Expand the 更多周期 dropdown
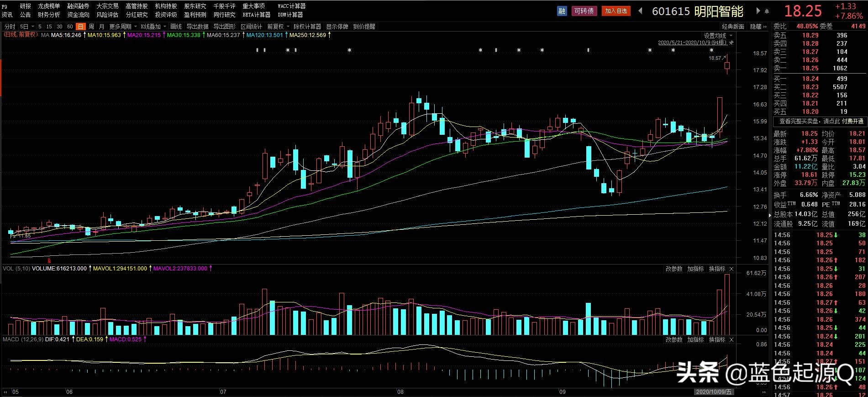The image size is (868, 397). pos(122,26)
